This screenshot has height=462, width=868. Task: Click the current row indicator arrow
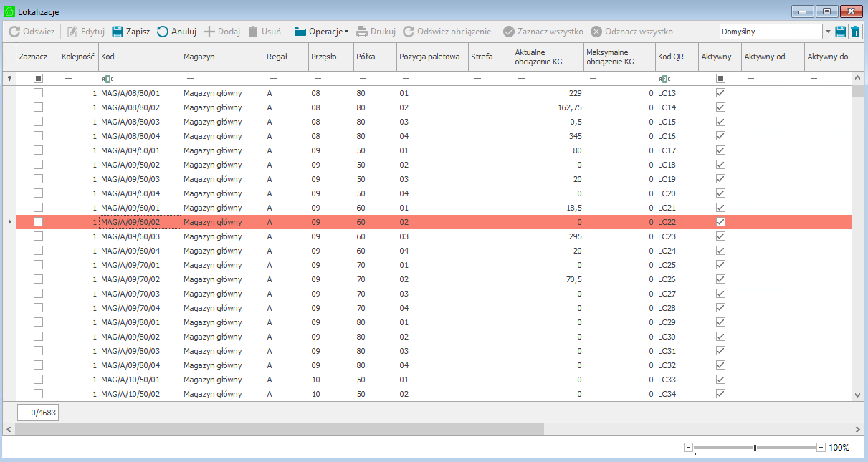[9, 222]
